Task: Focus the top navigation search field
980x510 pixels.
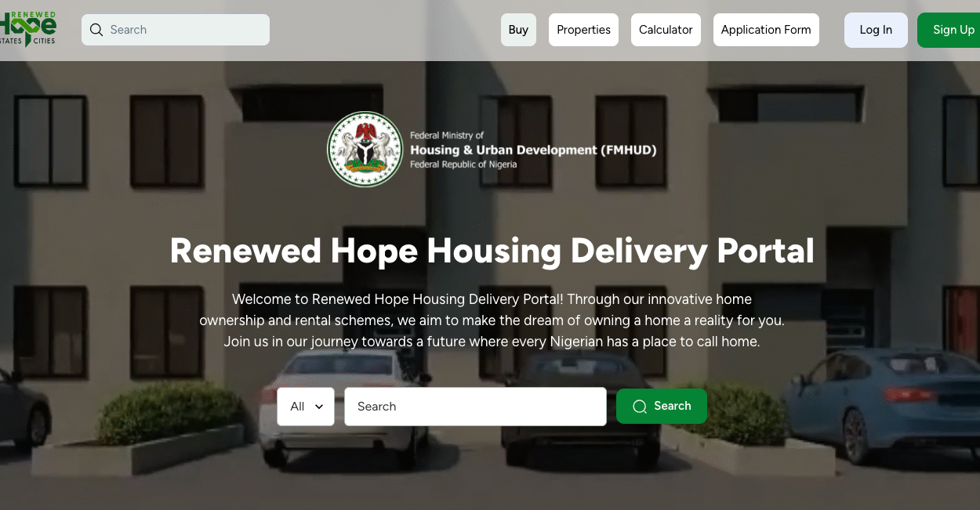Action: point(176,30)
